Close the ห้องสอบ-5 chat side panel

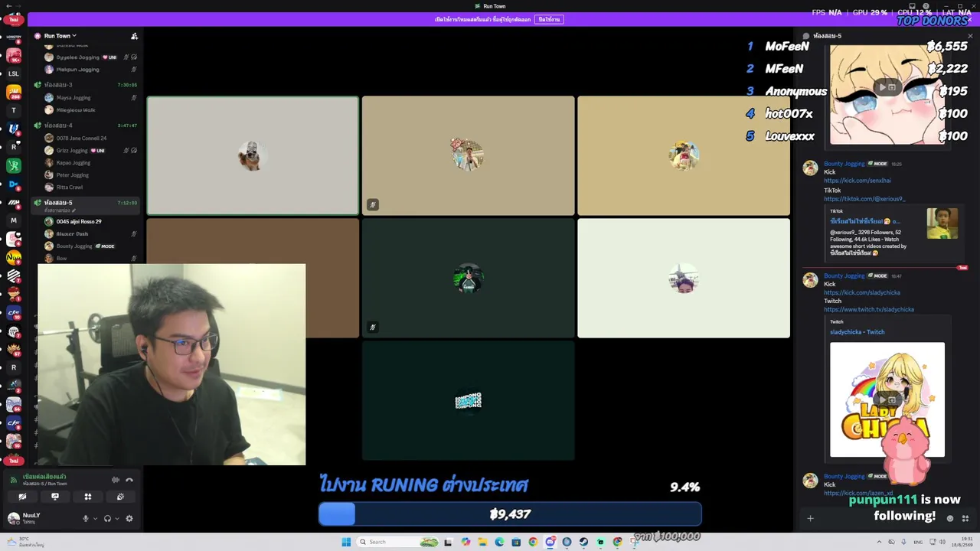click(970, 36)
